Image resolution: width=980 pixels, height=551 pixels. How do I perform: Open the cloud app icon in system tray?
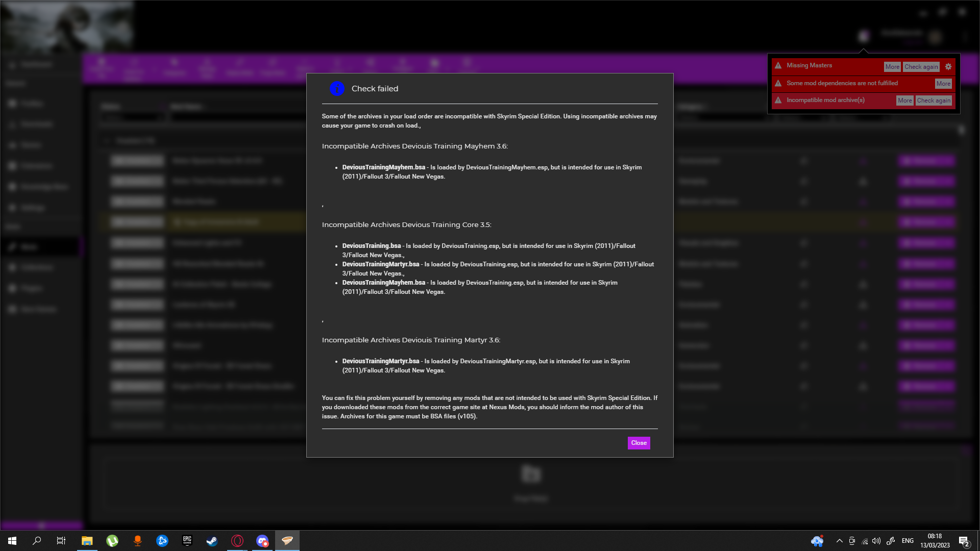click(x=817, y=541)
